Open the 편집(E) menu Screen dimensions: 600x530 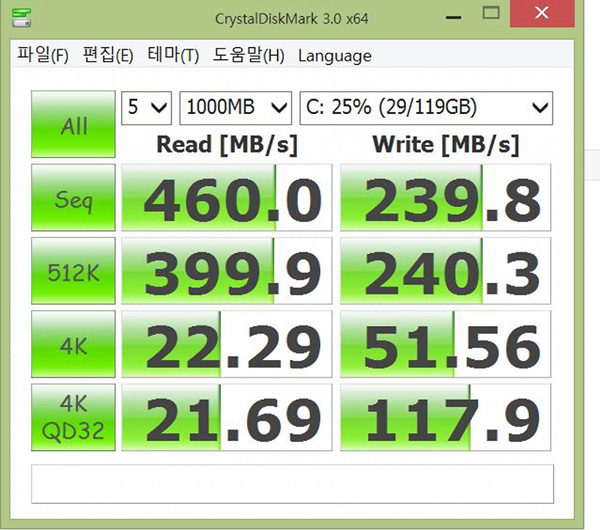[x=108, y=55]
